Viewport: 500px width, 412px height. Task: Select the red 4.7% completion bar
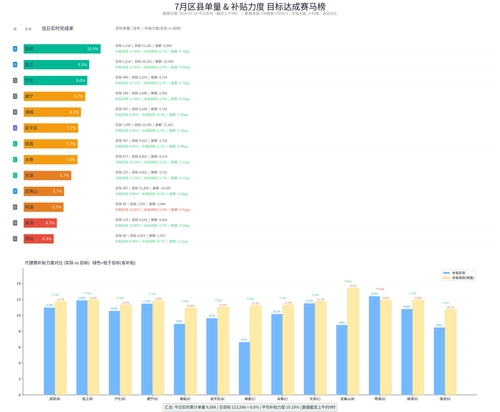40,223
